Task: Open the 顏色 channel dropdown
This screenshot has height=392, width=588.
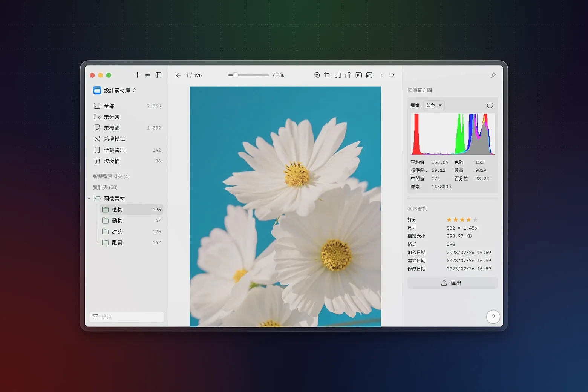Action: pos(434,106)
